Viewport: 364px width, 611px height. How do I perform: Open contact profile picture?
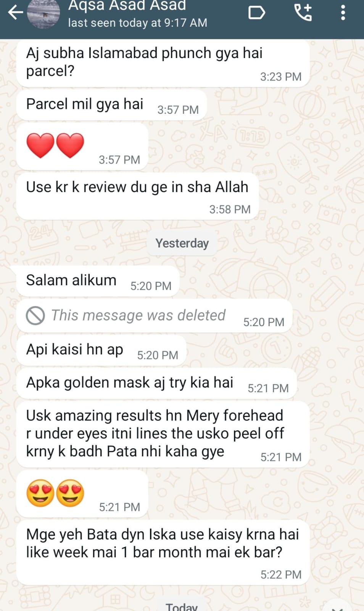(x=43, y=13)
